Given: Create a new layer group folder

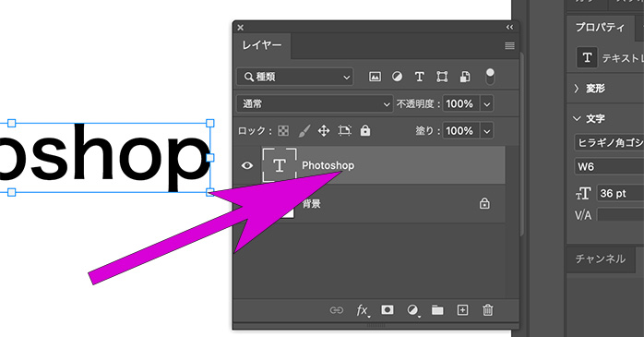Looking at the screenshot, I should click(437, 310).
